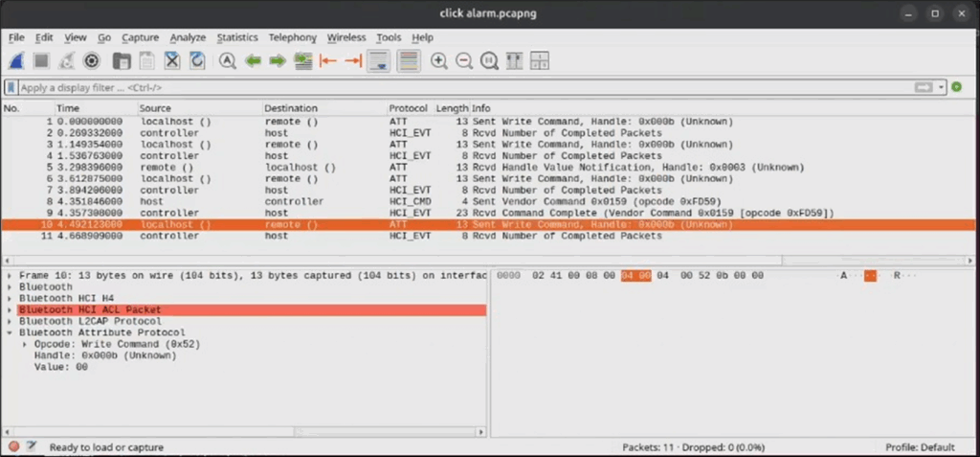Expand the Frame 10 tree item

click(x=10, y=276)
